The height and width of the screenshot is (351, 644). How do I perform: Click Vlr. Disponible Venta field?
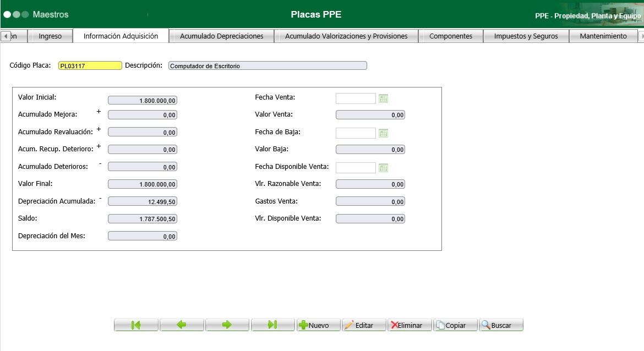370,219
